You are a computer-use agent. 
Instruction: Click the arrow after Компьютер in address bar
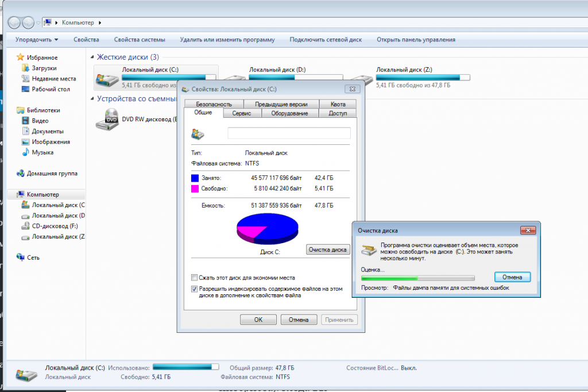(100, 22)
